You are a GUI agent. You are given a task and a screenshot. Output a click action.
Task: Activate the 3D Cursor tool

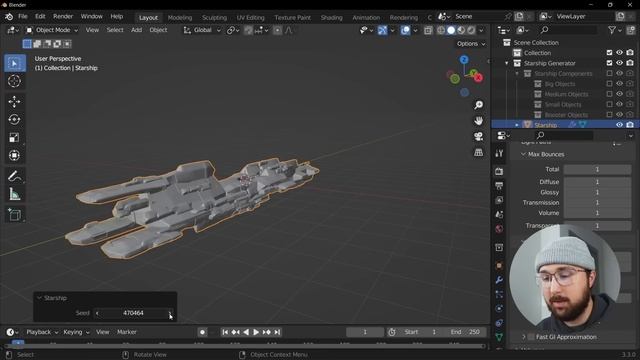point(14,81)
